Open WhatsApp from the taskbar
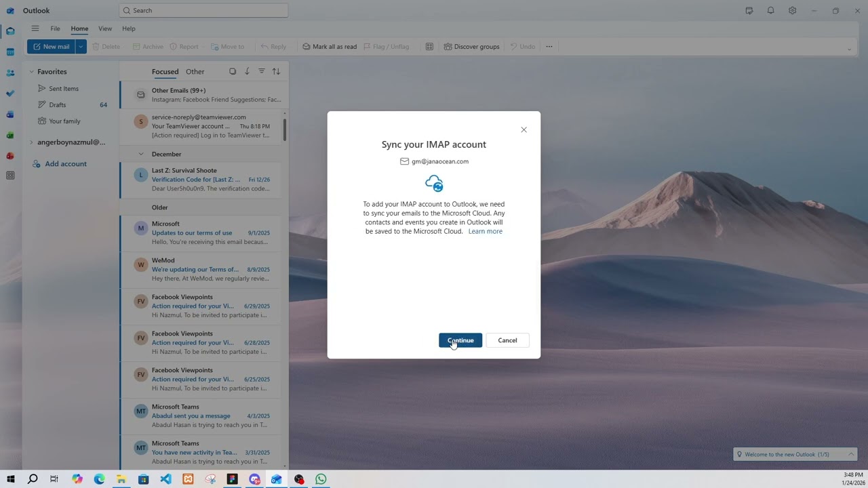Image resolution: width=868 pixels, height=488 pixels. [x=321, y=479]
